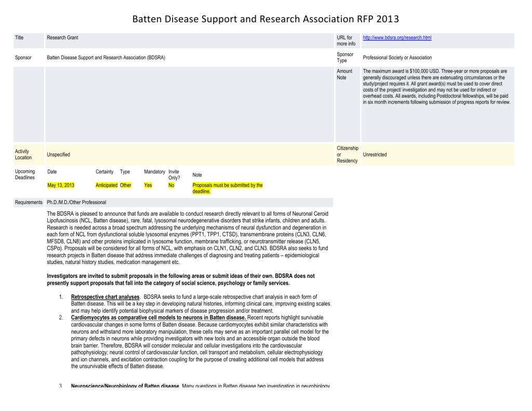Click the "Citizenship or Residency" label

point(348,154)
